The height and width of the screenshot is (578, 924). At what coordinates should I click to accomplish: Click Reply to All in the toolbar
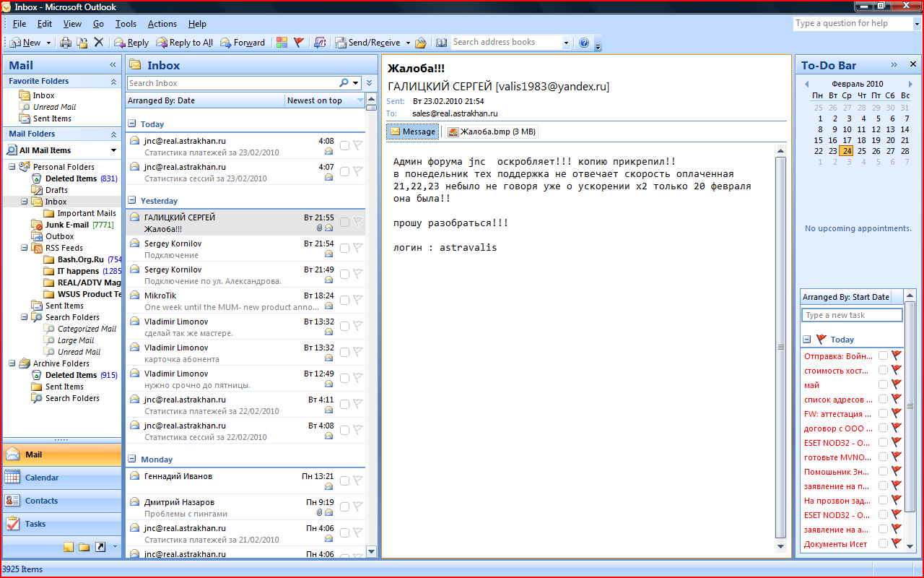(x=185, y=43)
